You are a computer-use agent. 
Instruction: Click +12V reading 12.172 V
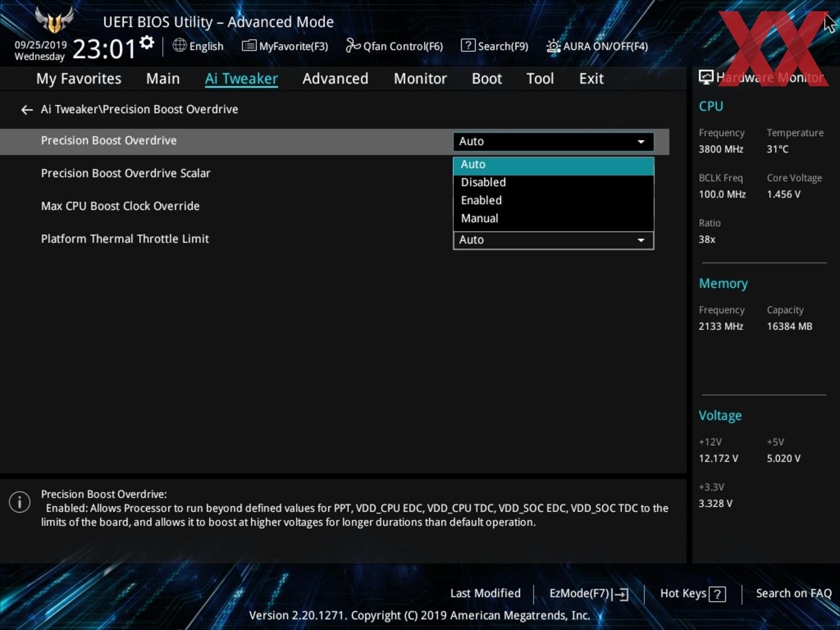click(x=718, y=459)
